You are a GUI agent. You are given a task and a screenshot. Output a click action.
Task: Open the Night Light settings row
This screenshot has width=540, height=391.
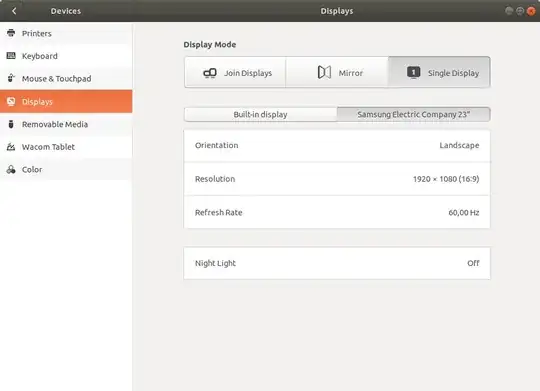(337, 263)
